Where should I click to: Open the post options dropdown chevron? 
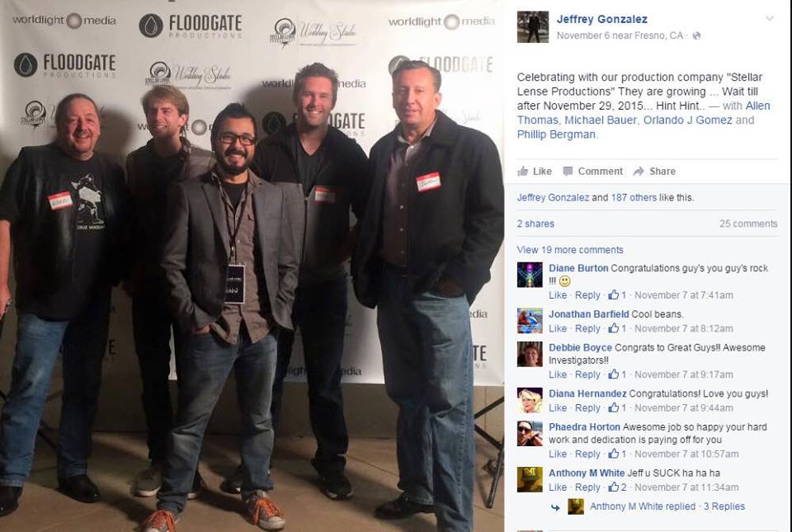click(x=769, y=19)
